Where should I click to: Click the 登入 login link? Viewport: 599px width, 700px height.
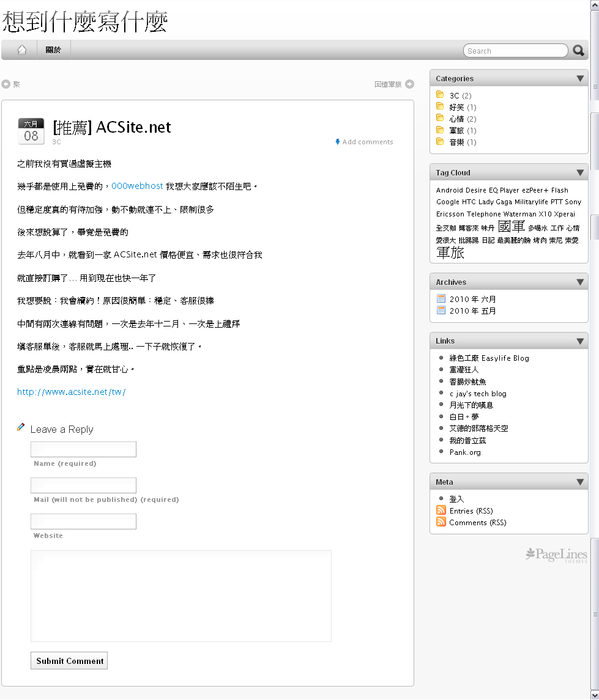point(456,499)
